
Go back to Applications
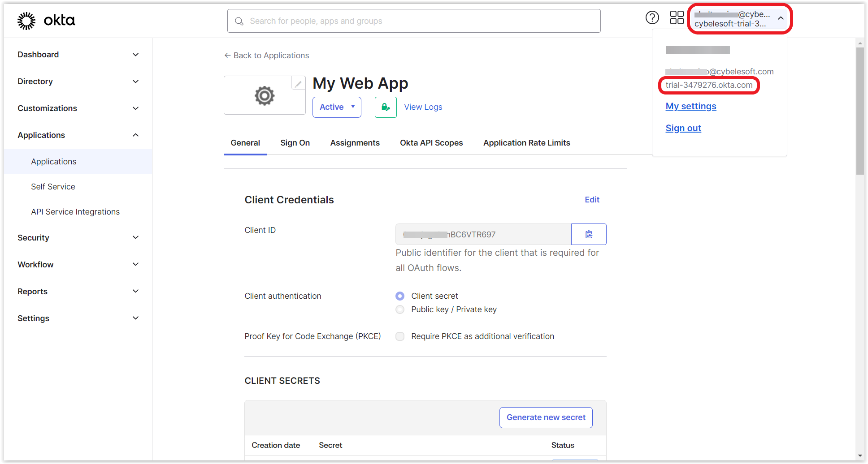point(266,56)
